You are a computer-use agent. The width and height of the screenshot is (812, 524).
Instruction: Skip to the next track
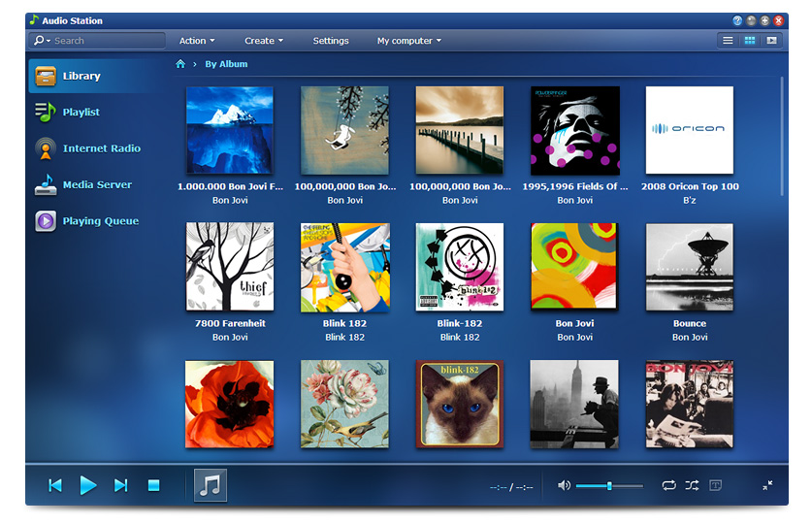click(120, 486)
